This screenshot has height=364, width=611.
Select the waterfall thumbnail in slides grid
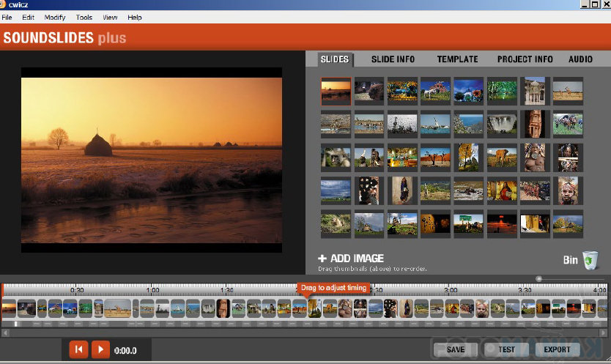[502, 125]
